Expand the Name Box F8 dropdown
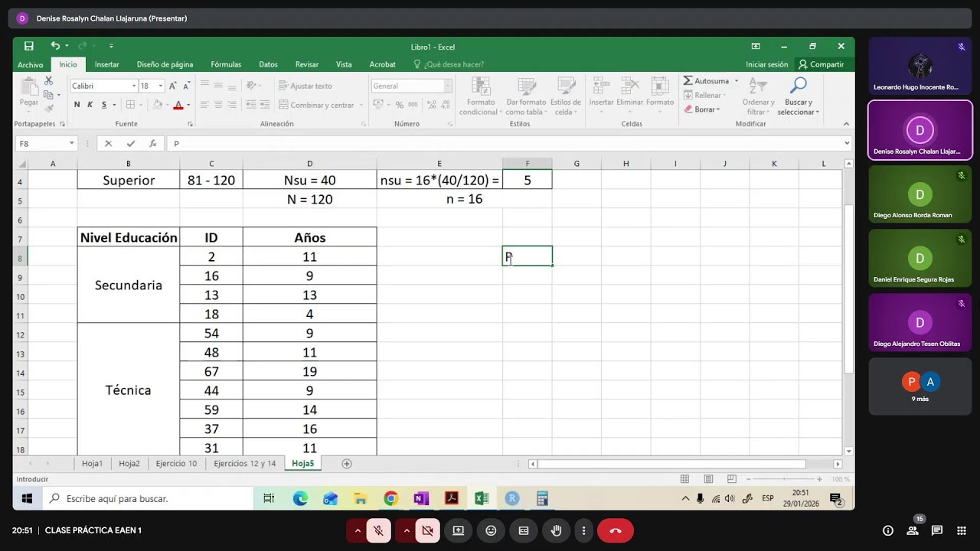This screenshot has width=980, height=551. (x=71, y=143)
